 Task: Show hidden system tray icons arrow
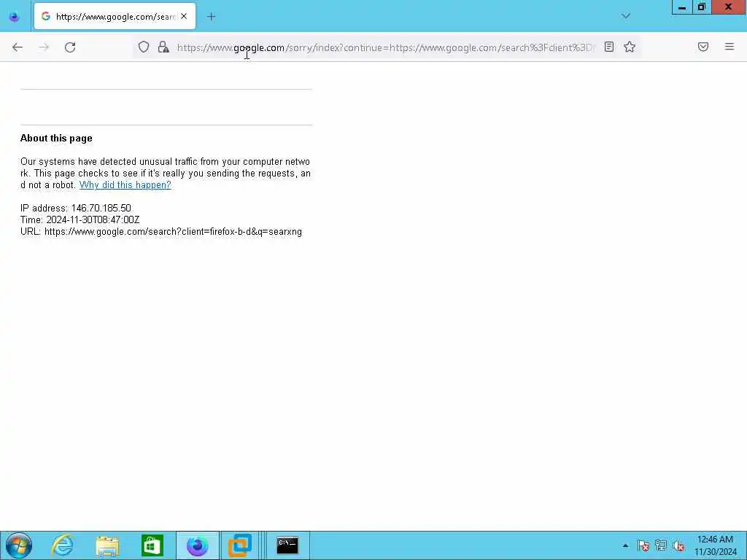625,545
